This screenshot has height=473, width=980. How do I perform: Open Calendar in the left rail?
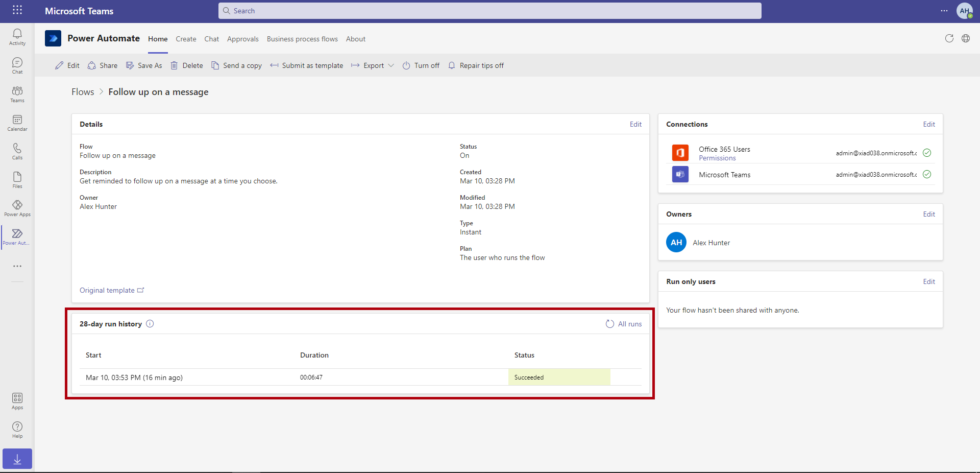17,123
